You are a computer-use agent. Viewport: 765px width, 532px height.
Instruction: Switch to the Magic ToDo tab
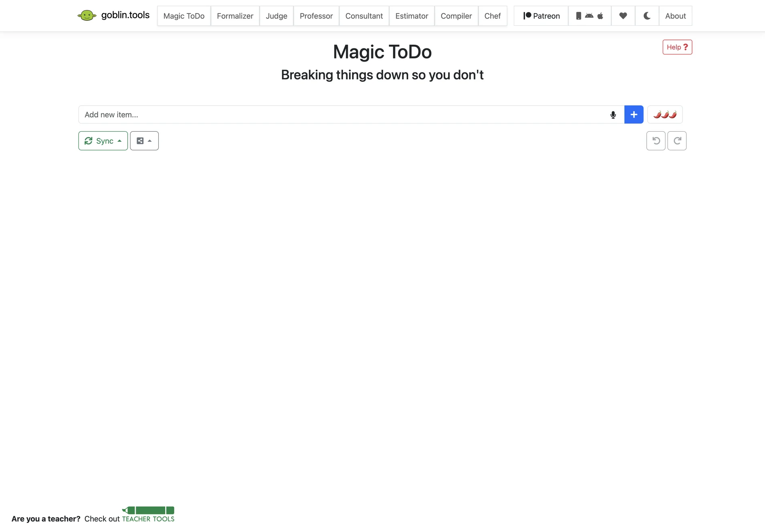184,16
